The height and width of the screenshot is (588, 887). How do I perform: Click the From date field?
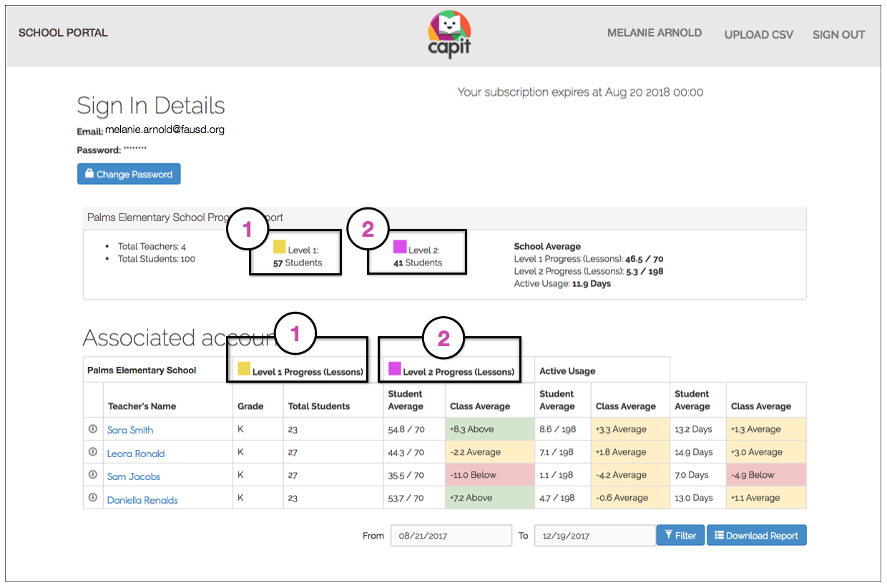click(451, 534)
